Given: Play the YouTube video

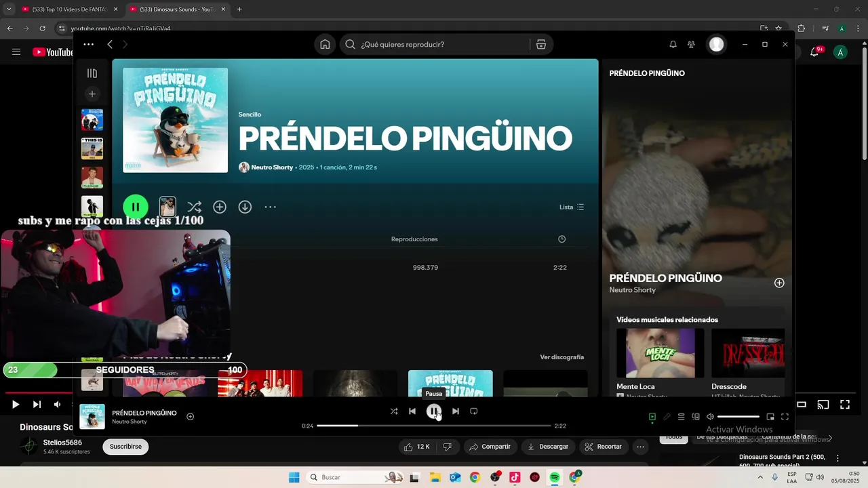Looking at the screenshot, I should 16,405.
